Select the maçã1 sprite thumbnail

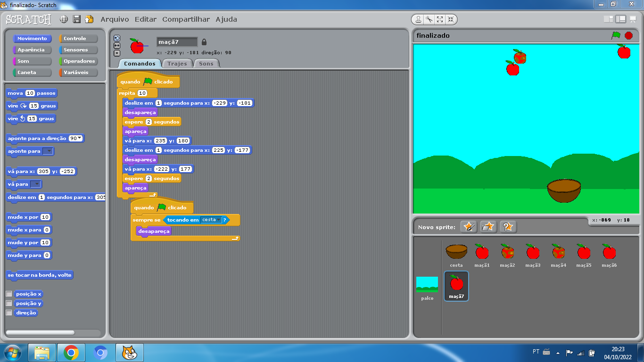tap(482, 255)
